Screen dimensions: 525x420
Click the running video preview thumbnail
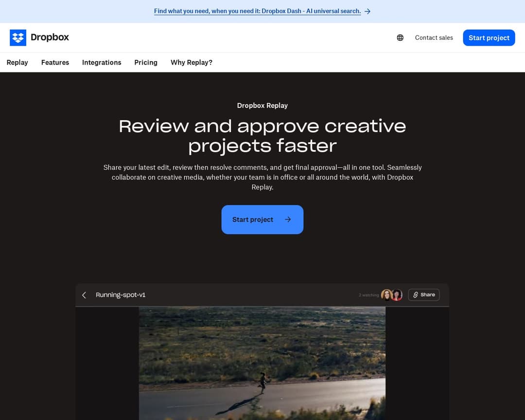[x=262, y=363]
